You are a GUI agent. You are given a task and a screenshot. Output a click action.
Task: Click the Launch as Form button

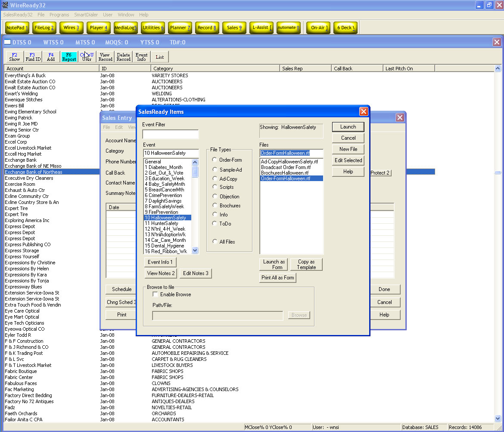tap(274, 264)
